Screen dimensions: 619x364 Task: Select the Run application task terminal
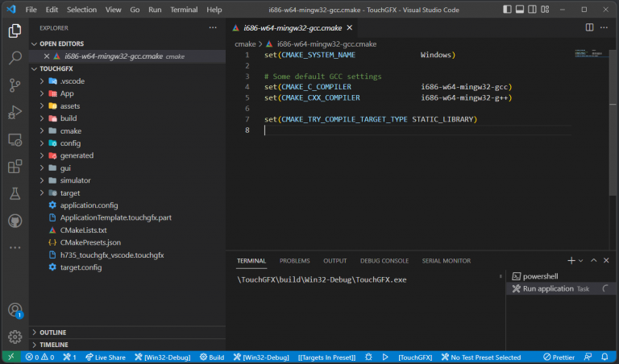(561, 288)
